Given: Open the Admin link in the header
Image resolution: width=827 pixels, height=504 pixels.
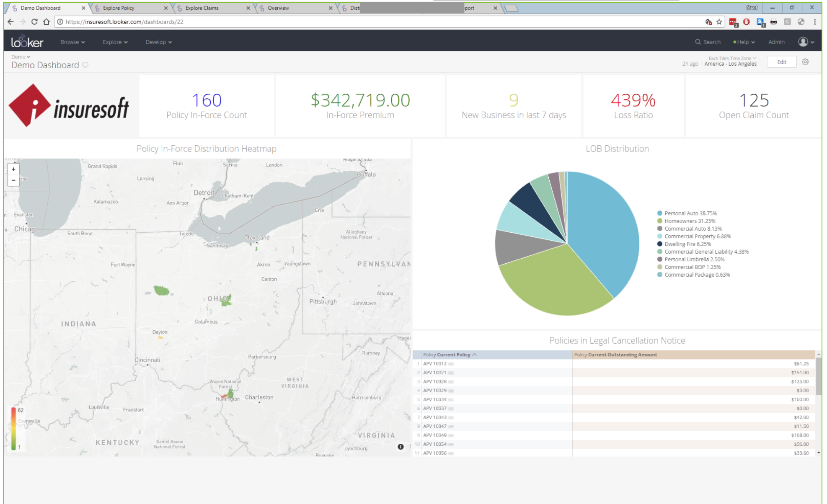Looking at the screenshot, I should [x=776, y=41].
